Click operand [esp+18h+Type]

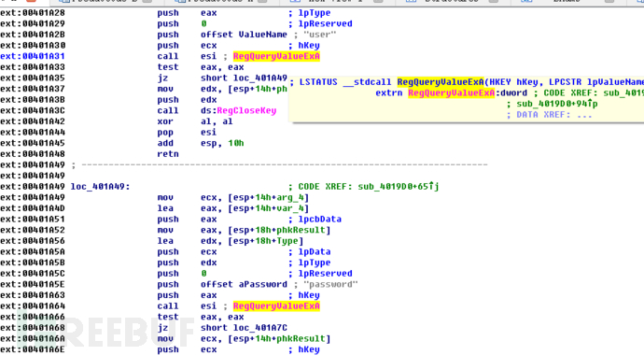click(x=265, y=241)
